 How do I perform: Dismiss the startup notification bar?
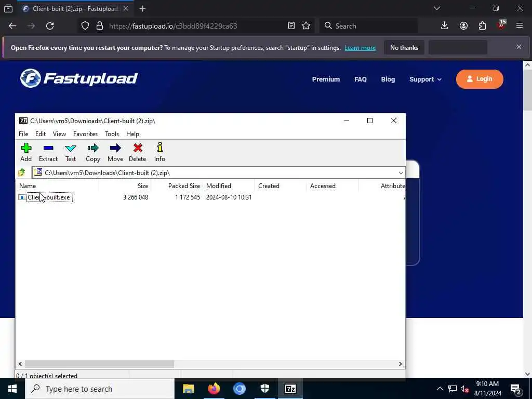[519, 47]
